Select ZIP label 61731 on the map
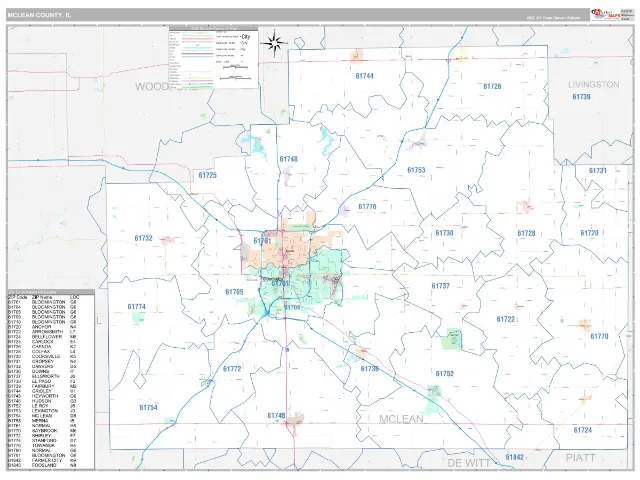The height and width of the screenshot is (480, 640). click(x=598, y=171)
